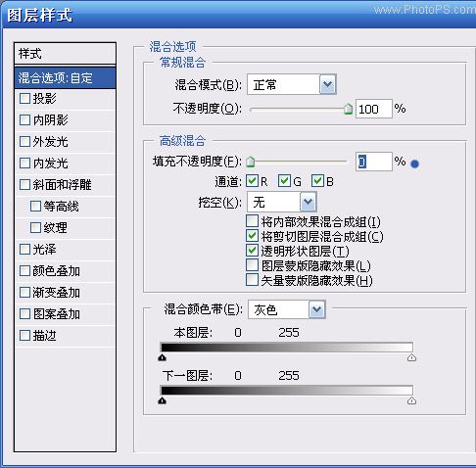Image resolution: width=476 pixels, height=468 pixels.
Task: Click the 填充不透明度 slider thumb
Action: pos(250,162)
